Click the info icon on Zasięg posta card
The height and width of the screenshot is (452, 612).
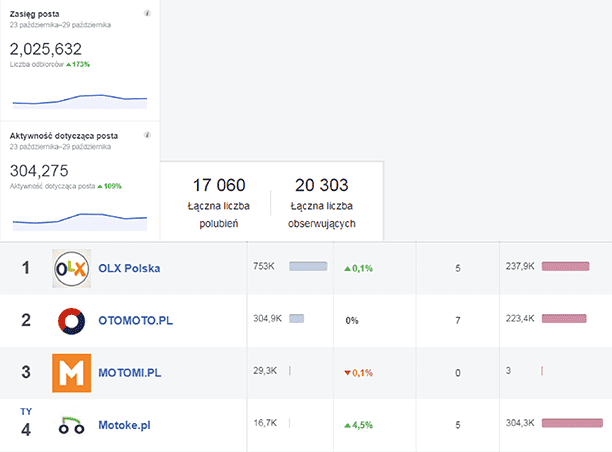click(x=148, y=13)
